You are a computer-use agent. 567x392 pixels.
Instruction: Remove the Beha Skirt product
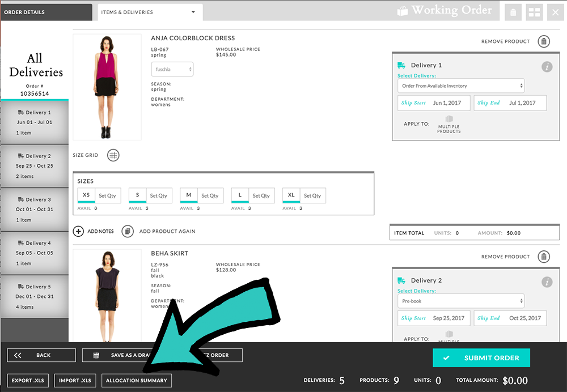point(544,257)
